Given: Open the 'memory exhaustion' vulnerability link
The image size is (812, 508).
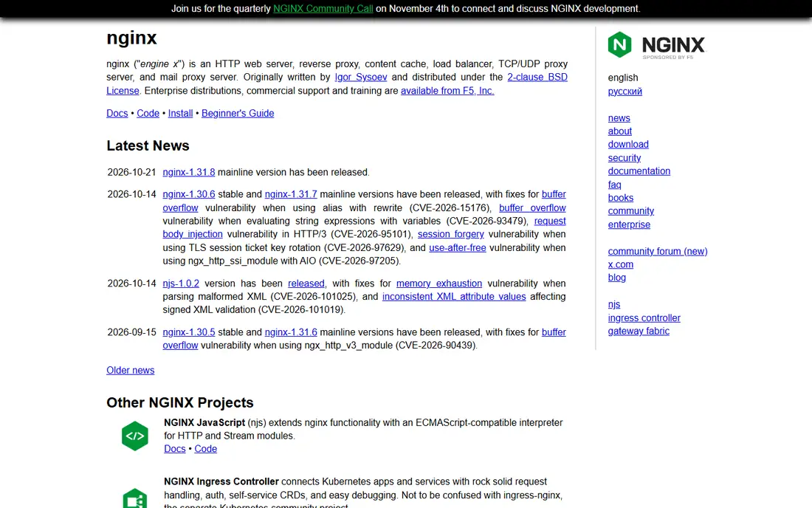Looking at the screenshot, I should 438,284.
